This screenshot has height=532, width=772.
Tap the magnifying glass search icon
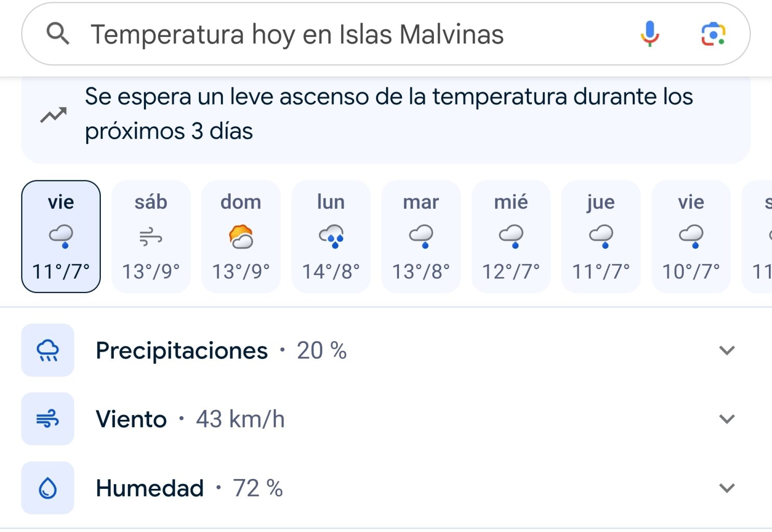click(x=58, y=34)
